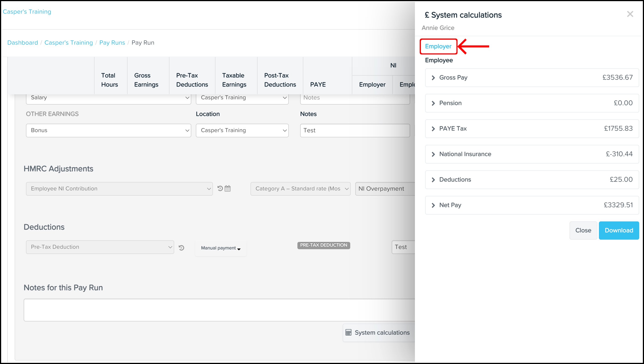644x364 pixels.
Task: Open the Category A Standard rate dropdown
Action: (300, 189)
